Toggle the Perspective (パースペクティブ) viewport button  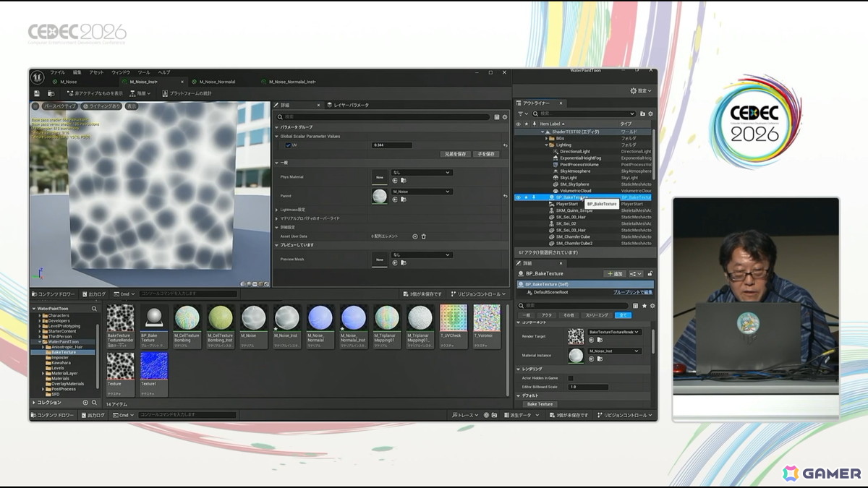click(59, 106)
